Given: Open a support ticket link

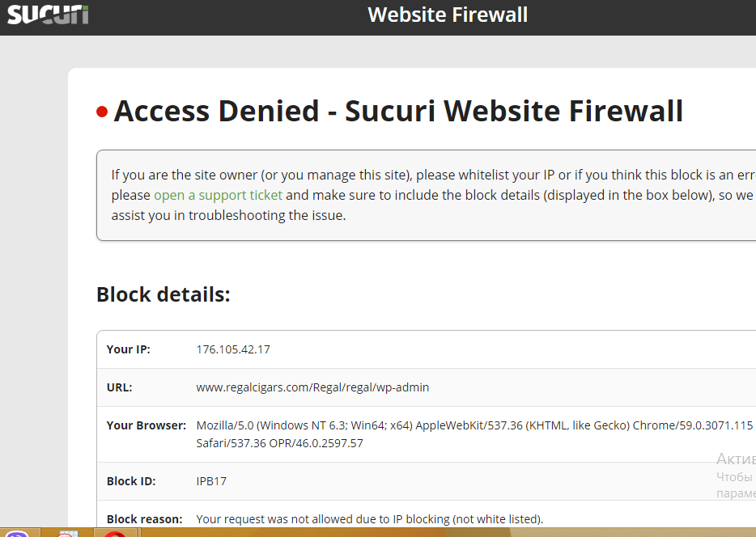Looking at the screenshot, I should tap(218, 195).
